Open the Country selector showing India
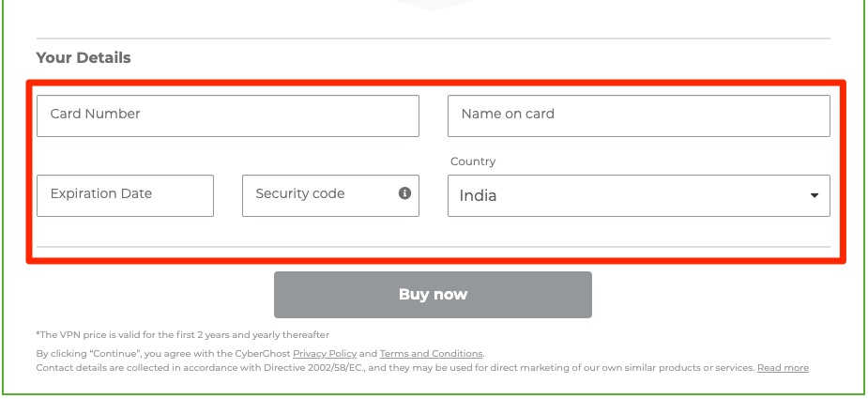This screenshot has width=868, height=399. (x=639, y=195)
